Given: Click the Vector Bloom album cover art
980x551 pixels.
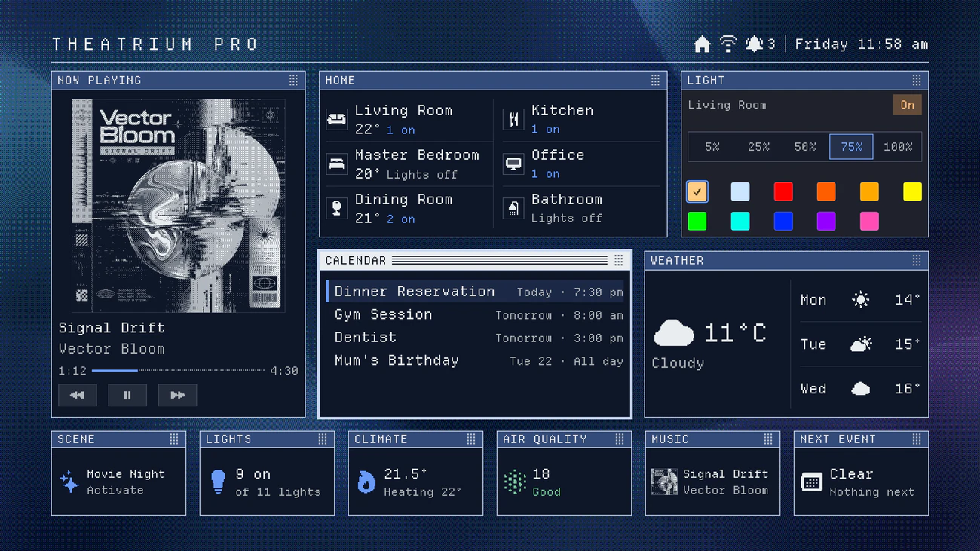Looking at the screenshot, I should point(179,206).
